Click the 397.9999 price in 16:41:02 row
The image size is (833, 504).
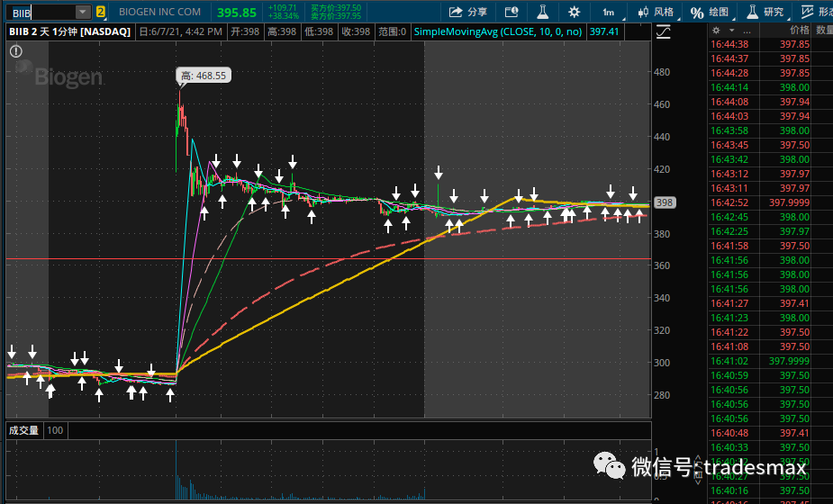coord(790,361)
